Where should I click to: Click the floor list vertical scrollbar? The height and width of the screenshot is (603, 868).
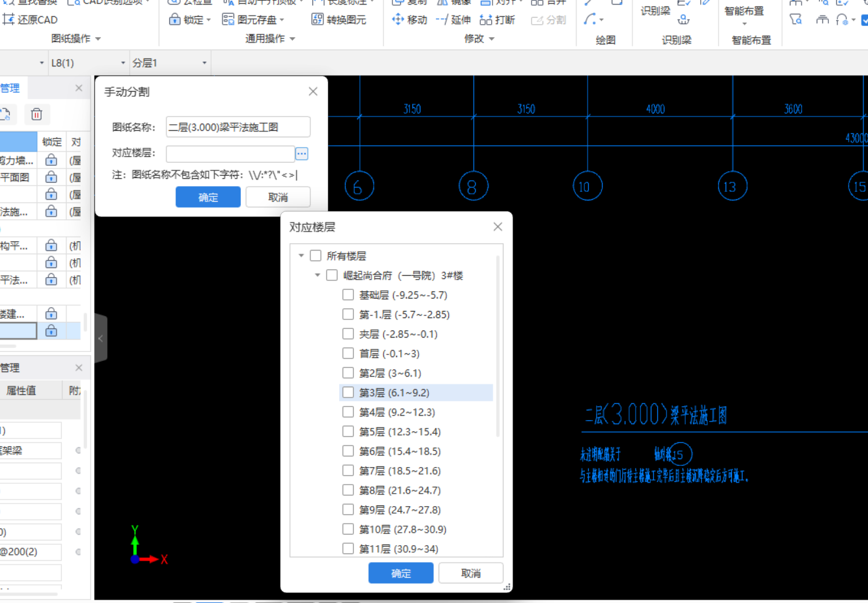tap(498, 345)
